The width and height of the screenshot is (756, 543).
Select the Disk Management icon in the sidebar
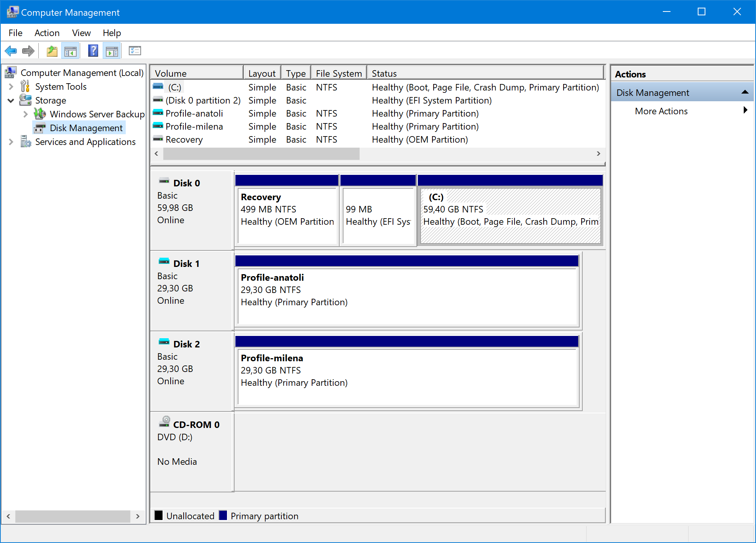click(x=39, y=128)
